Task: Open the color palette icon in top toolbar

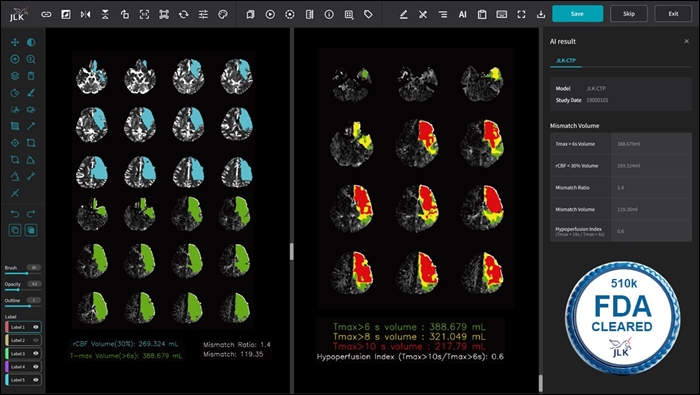Action: coord(223,14)
